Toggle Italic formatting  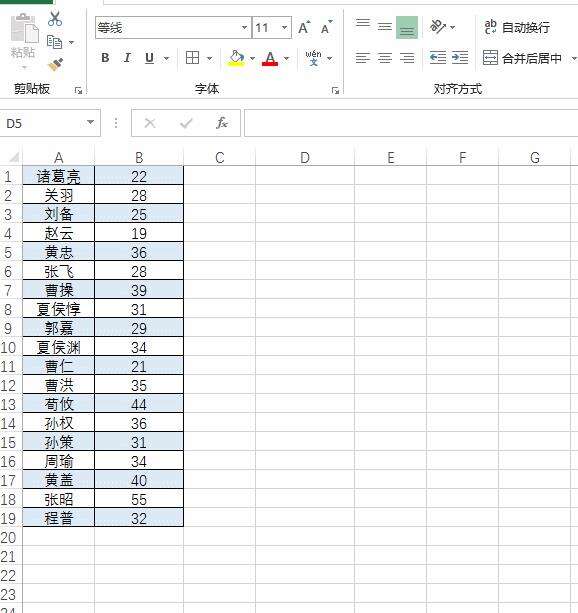(127, 58)
